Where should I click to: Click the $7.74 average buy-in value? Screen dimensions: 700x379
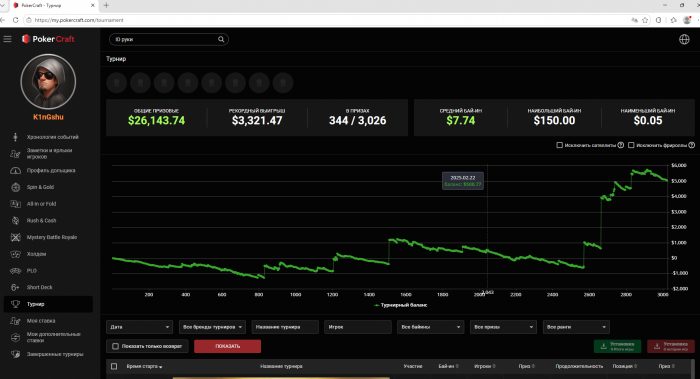461,121
